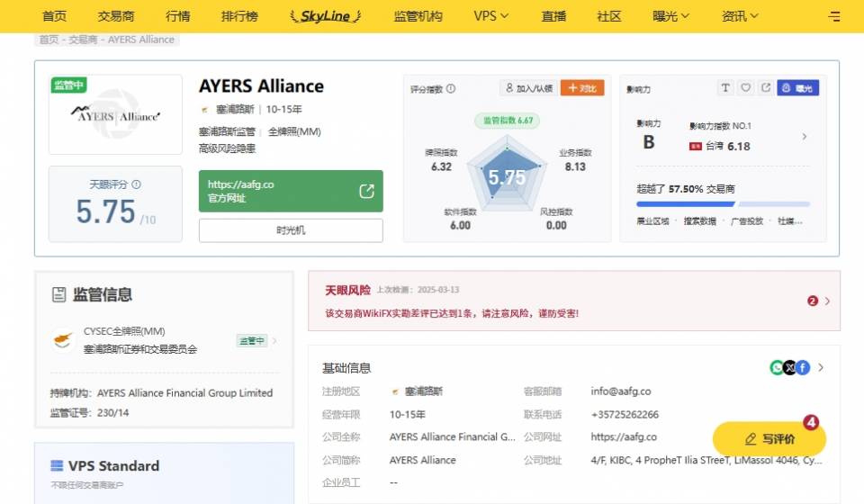This screenshot has width=864, height=504.
Task: Open the hamburger menu icon in top bar
Action: pos(833,16)
